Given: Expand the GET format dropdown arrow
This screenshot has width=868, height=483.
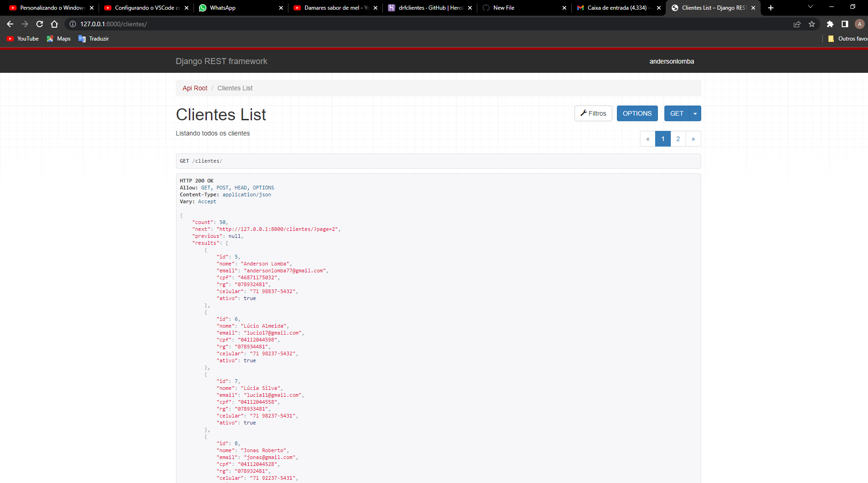Looking at the screenshot, I should tap(694, 113).
